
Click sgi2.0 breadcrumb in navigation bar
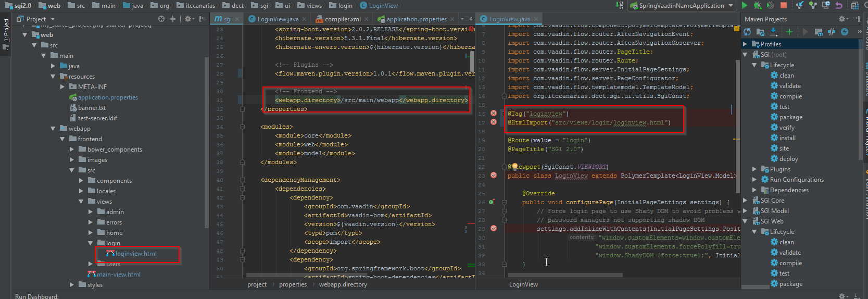(x=19, y=5)
